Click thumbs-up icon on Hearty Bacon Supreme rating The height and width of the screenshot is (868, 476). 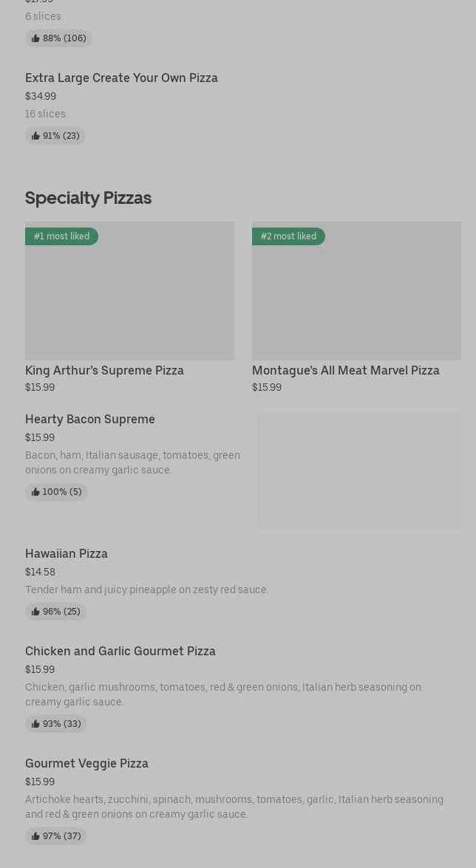[x=35, y=492]
